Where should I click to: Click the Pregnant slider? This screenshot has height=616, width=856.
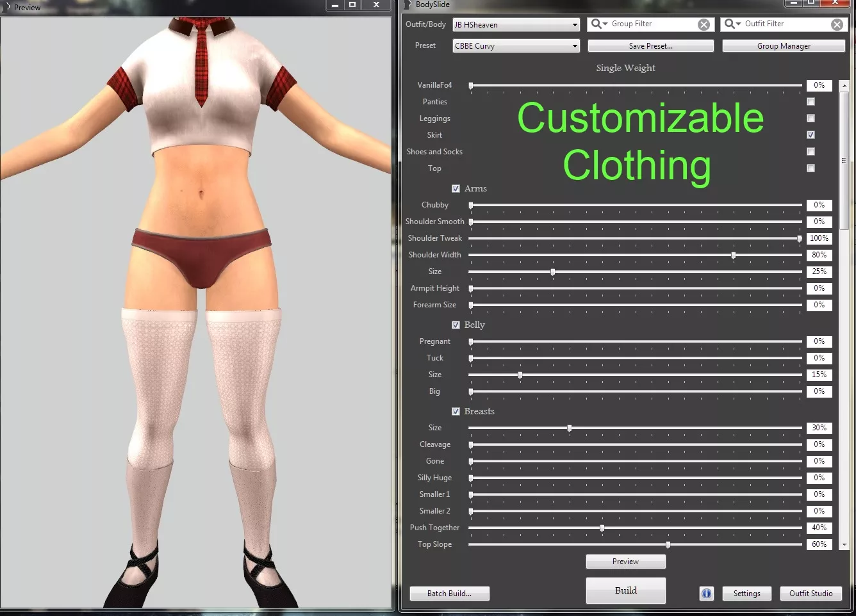[635, 341]
